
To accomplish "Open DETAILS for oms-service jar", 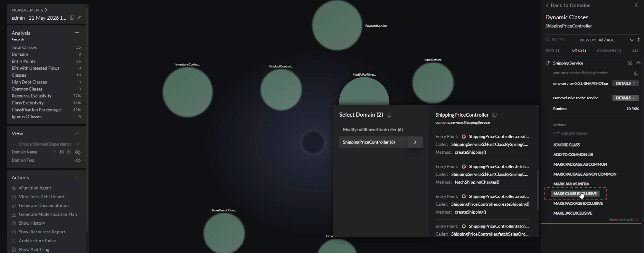I will click(625, 83).
